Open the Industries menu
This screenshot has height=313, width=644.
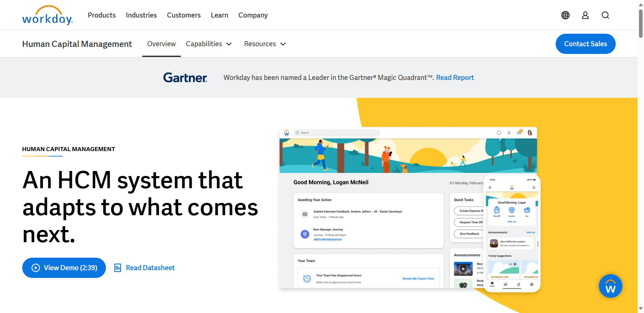[x=141, y=15]
